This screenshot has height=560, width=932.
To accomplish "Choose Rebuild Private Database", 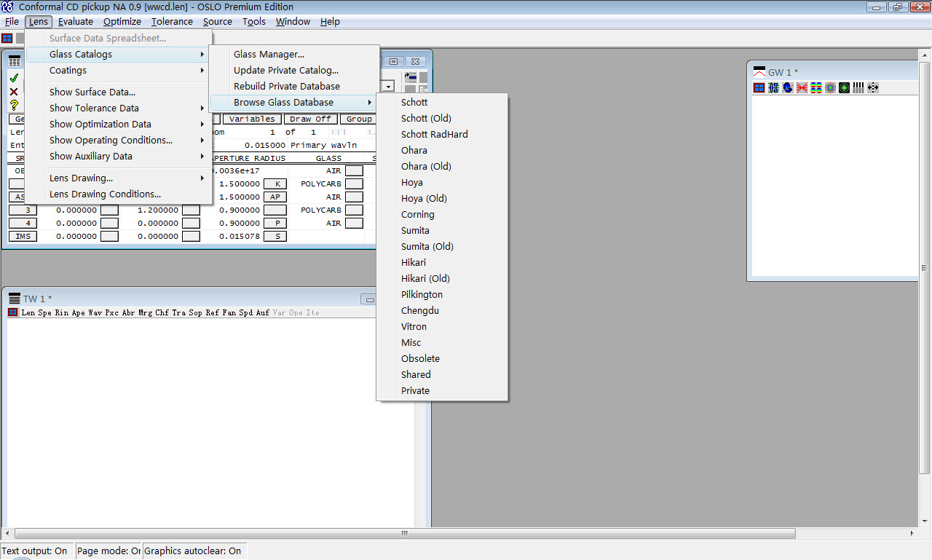I will click(x=294, y=87).
